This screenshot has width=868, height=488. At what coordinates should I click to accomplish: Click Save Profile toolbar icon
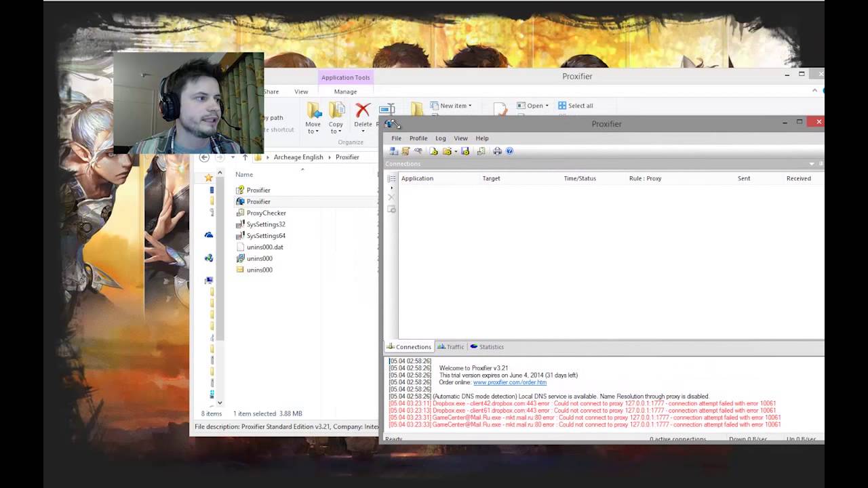click(x=465, y=151)
